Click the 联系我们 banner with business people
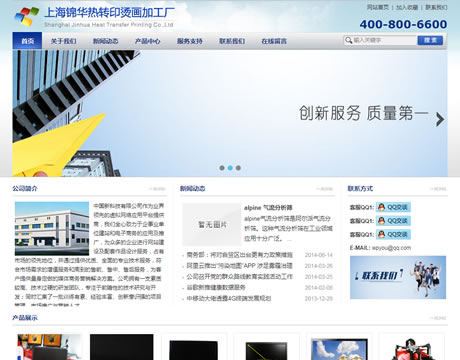Screen dimensions: 460x360 (x=398, y=277)
